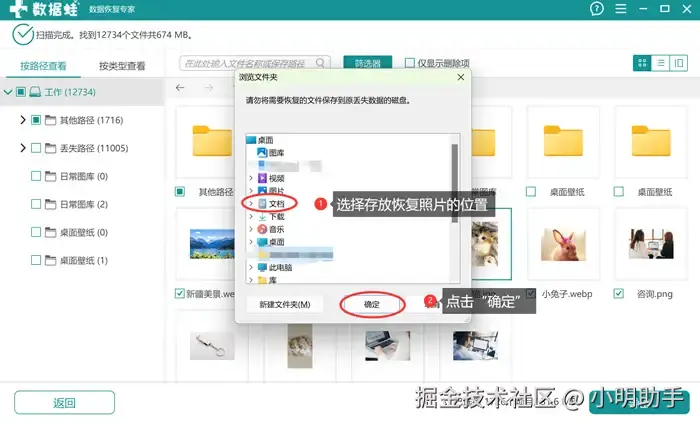Toggle checkbox for 丢失路径 (11005)

(36, 148)
